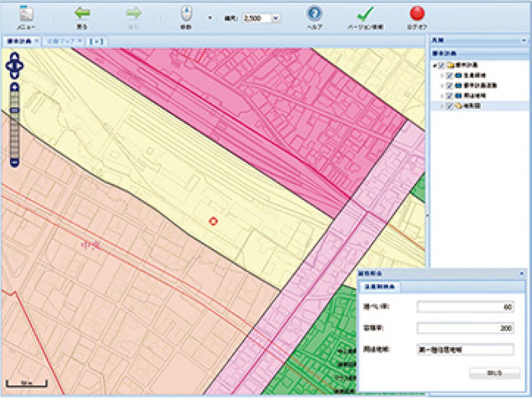This screenshot has width=532, height=399.
Task: Click the zoom-out minus button below slider
Action: click(x=15, y=162)
